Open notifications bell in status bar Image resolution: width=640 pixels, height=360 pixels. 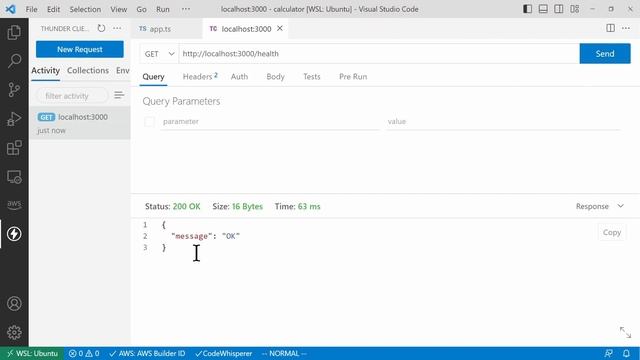pos(626,353)
